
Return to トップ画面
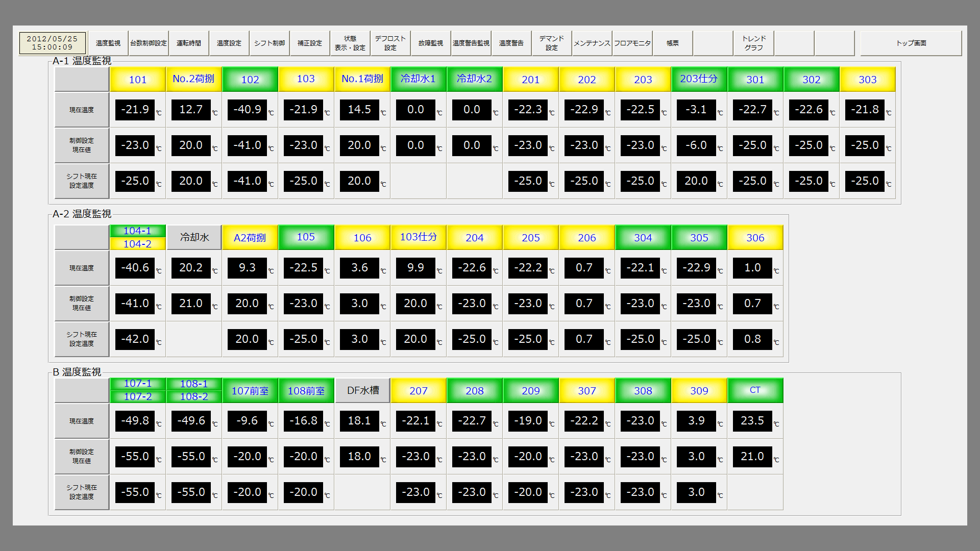tap(911, 43)
